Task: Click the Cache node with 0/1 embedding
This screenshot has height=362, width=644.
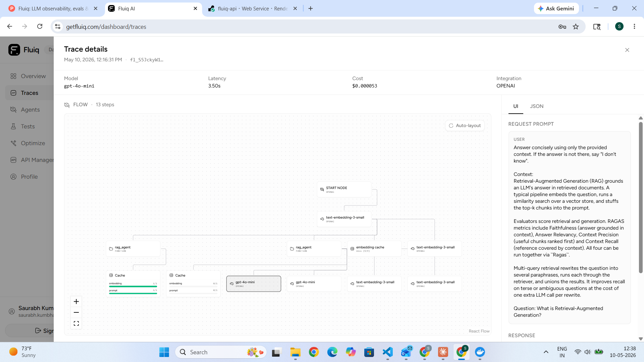Action: pos(194,284)
